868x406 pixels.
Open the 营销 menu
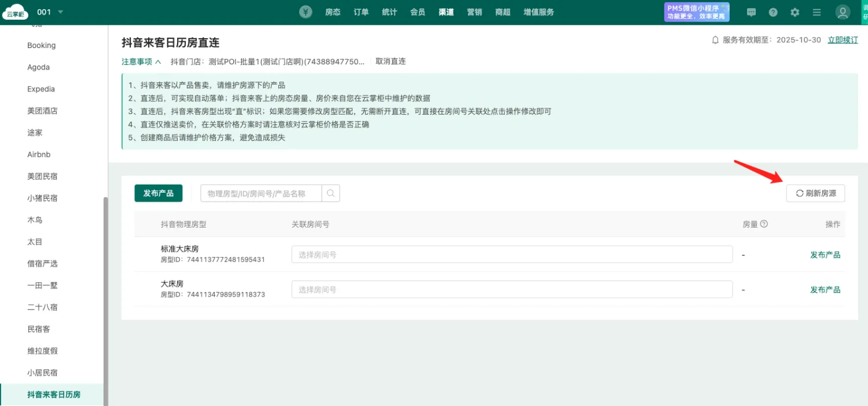[x=475, y=12]
